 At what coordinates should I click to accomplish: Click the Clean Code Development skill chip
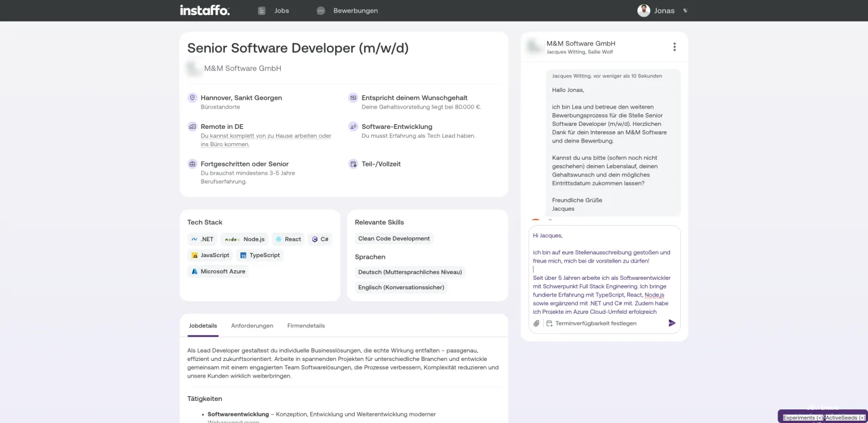[x=394, y=239]
